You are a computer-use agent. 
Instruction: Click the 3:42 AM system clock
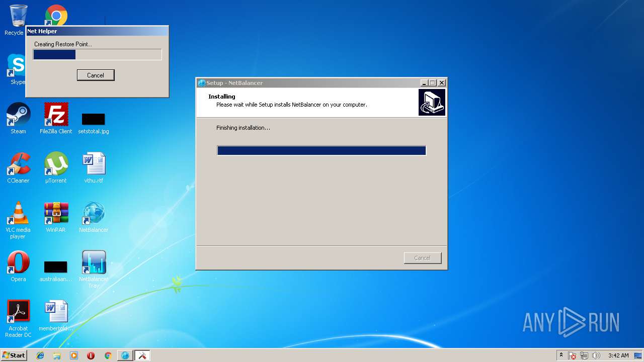tap(618, 355)
